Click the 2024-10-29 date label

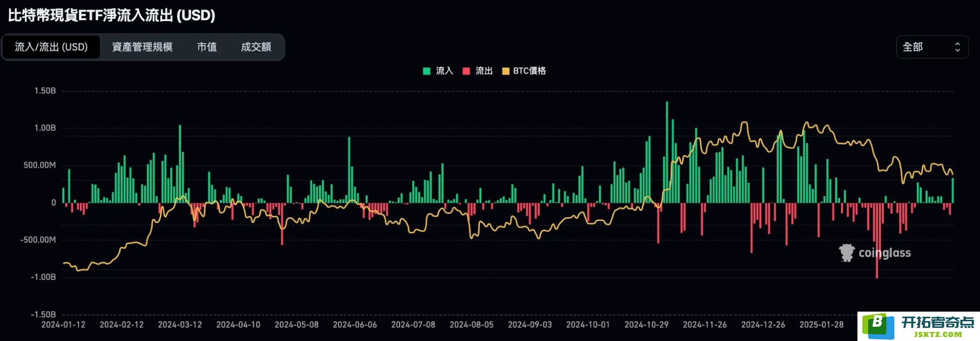pos(647,324)
